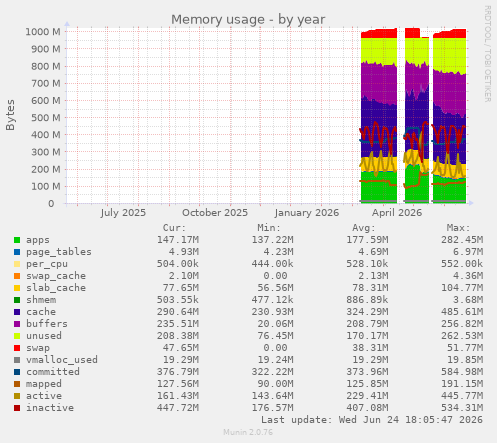Image resolution: width=497 pixels, height=443 pixels.
Task: Click the olive active legend swatch
Action: coord(17,396)
